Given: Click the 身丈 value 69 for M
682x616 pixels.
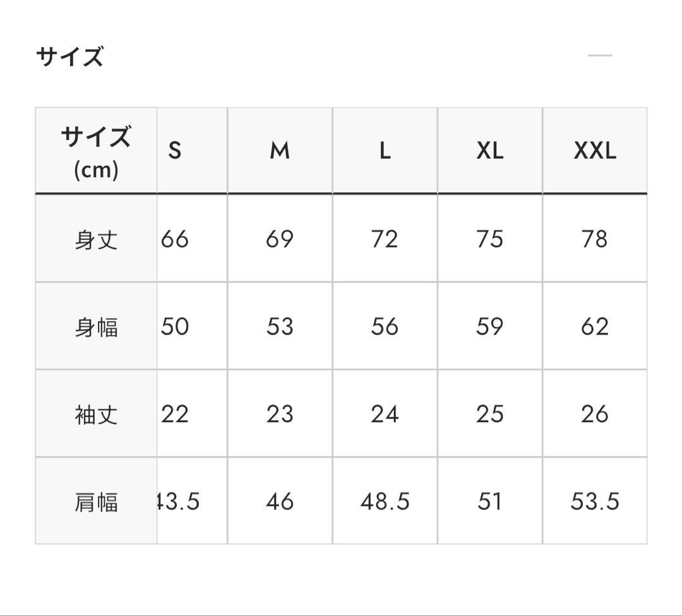Looking at the screenshot, I should pyautogui.click(x=280, y=238).
